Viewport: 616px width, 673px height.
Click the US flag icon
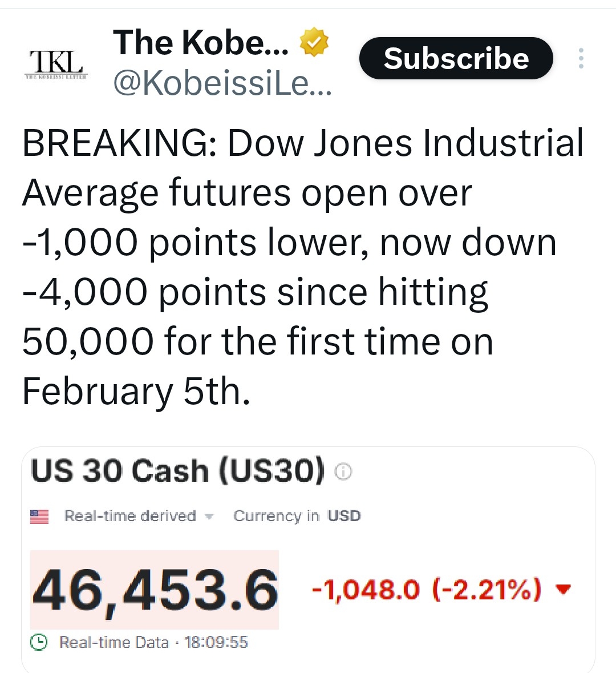pos(39,517)
